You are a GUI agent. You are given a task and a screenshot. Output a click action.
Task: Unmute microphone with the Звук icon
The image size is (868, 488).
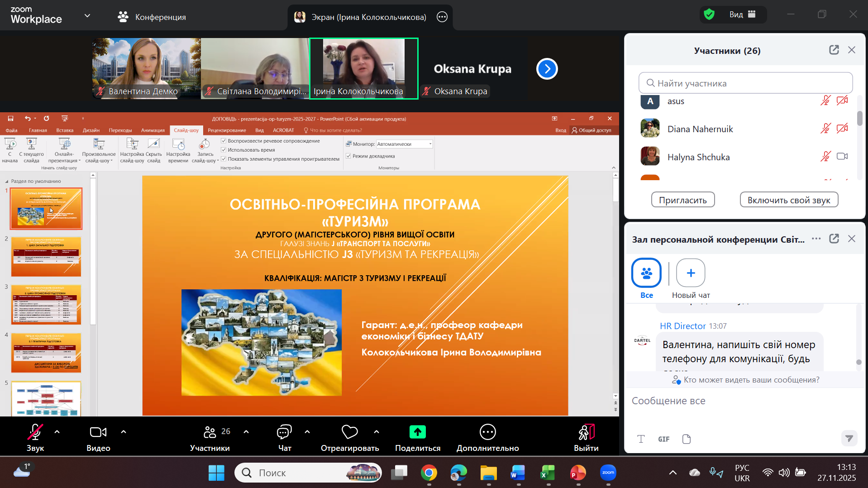tap(35, 432)
